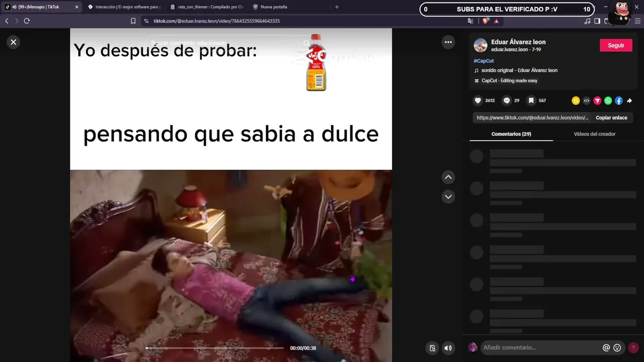Reload the current page
The width and height of the screenshot is (644, 362).
click(x=27, y=21)
